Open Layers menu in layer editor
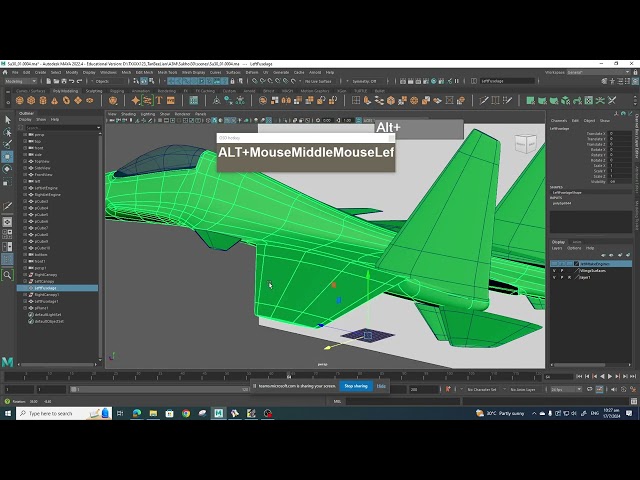 (557, 248)
